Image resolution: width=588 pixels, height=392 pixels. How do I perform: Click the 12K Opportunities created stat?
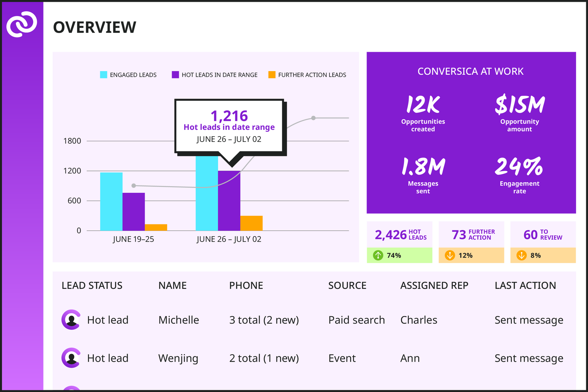tap(423, 114)
